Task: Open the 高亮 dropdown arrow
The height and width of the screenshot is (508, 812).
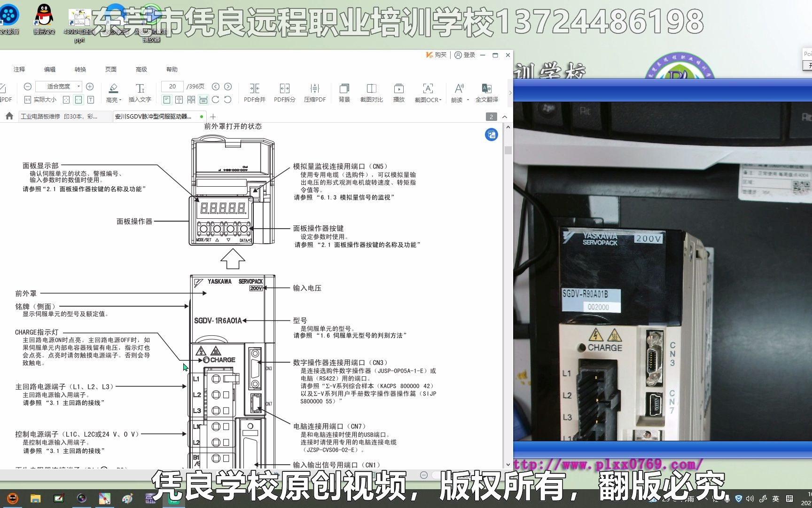Action: tap(120, 100)
